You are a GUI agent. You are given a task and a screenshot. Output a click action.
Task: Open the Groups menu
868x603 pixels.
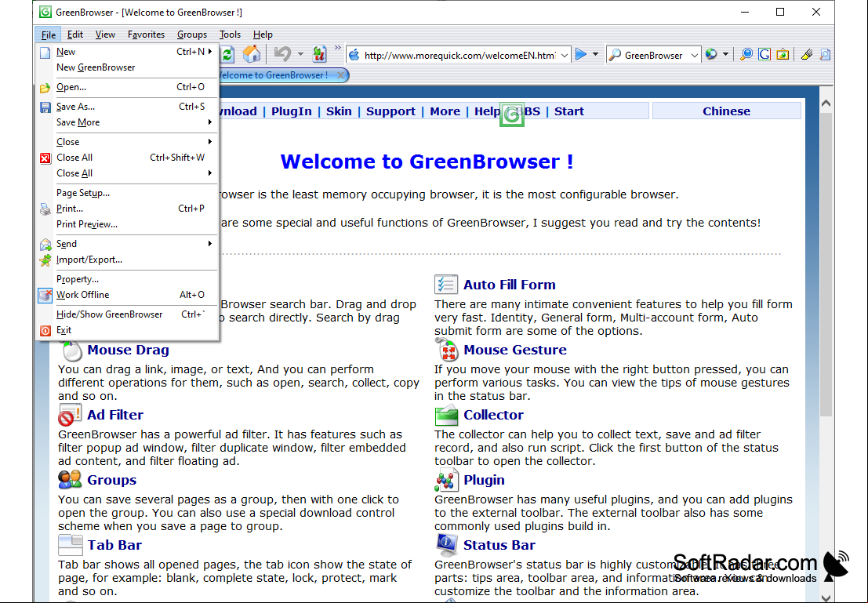[x=192, y=35]
